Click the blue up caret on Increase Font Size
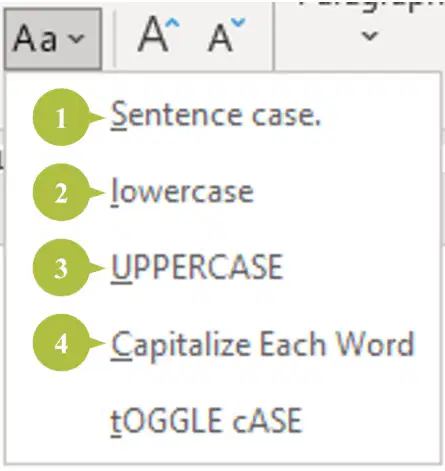This screenshot has width=445, height=471. [x=172, y=23]
